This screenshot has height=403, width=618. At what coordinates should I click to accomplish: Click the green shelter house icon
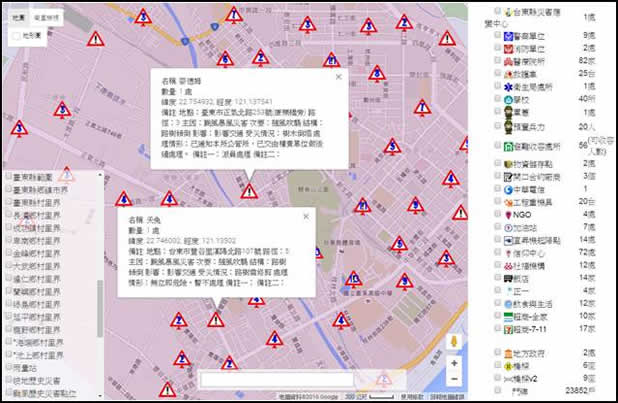click(x=508, y=147)
